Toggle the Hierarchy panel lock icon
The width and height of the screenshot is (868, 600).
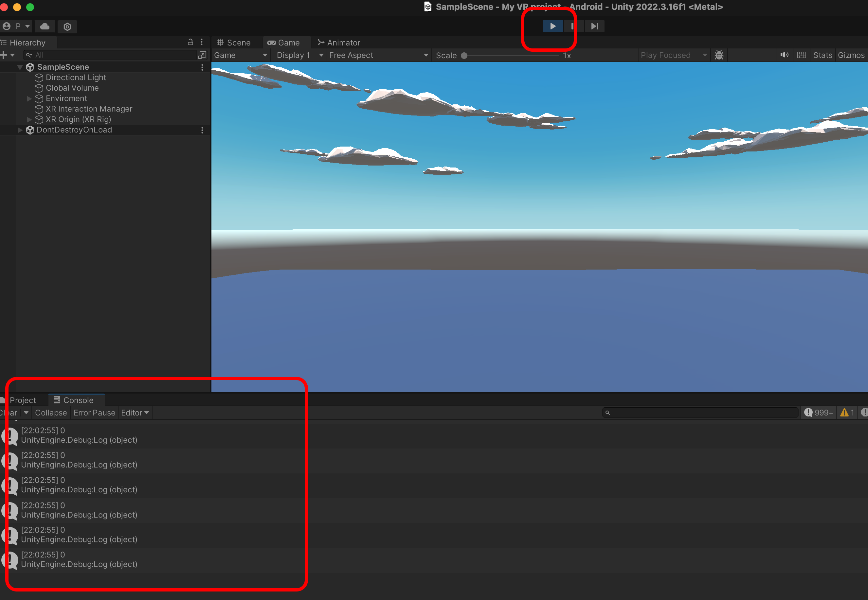[x=190, y=42]
